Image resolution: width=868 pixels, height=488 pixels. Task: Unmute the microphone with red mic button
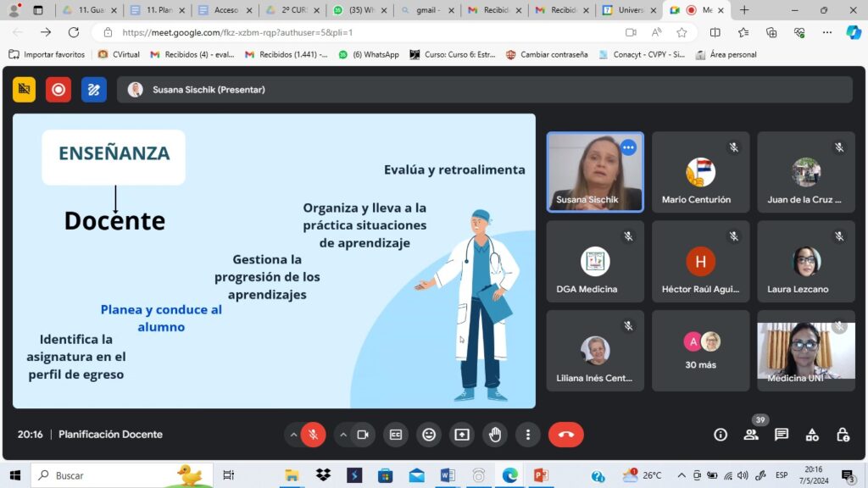(313, 435)
